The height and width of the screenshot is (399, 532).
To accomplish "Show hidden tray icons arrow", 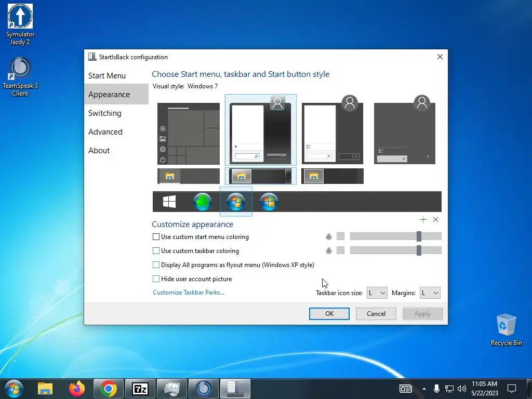I will click(x=424, y=389).
